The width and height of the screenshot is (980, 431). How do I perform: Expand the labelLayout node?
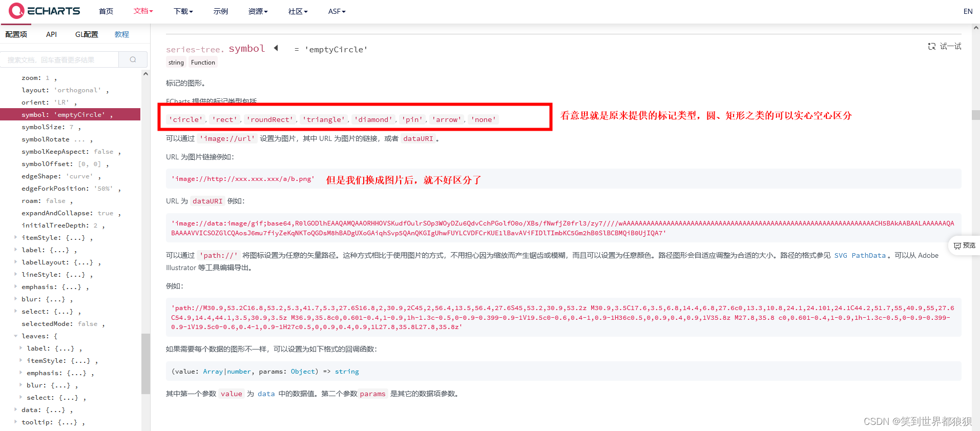[16, 262]
